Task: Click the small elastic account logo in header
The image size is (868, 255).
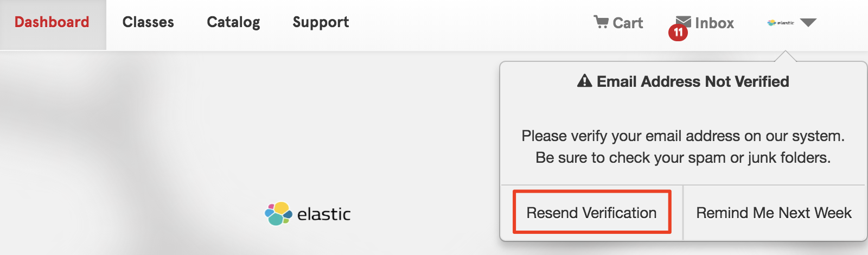Action: tap(781, 23)
